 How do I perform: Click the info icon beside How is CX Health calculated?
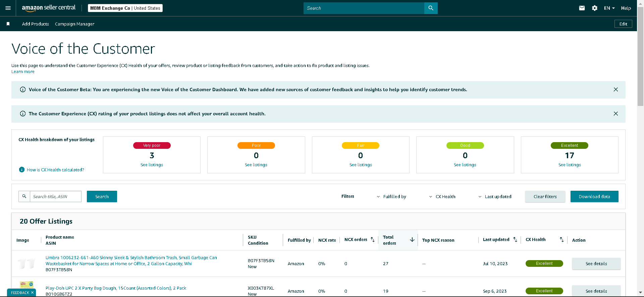click(22, 170)
